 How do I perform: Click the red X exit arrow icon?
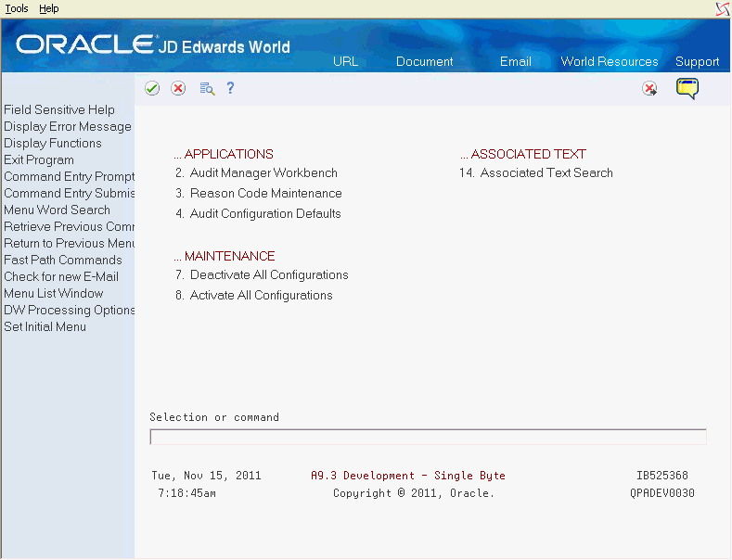click(649, 88)
